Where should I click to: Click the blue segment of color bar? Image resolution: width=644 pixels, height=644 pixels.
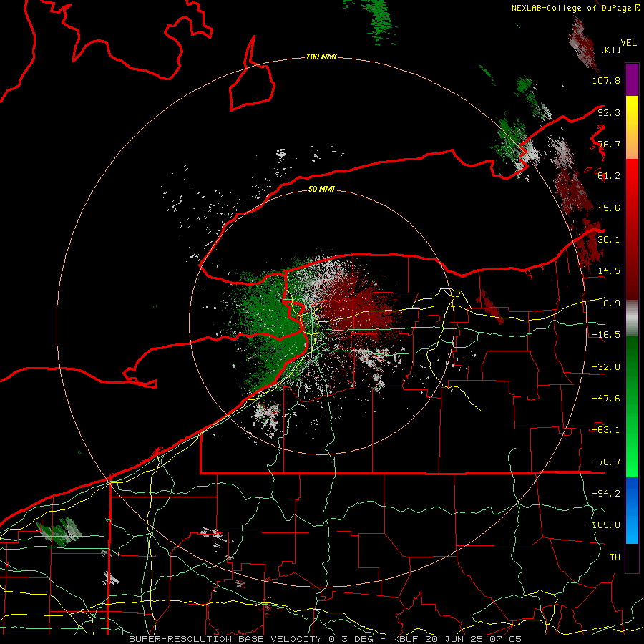[632, 510]
